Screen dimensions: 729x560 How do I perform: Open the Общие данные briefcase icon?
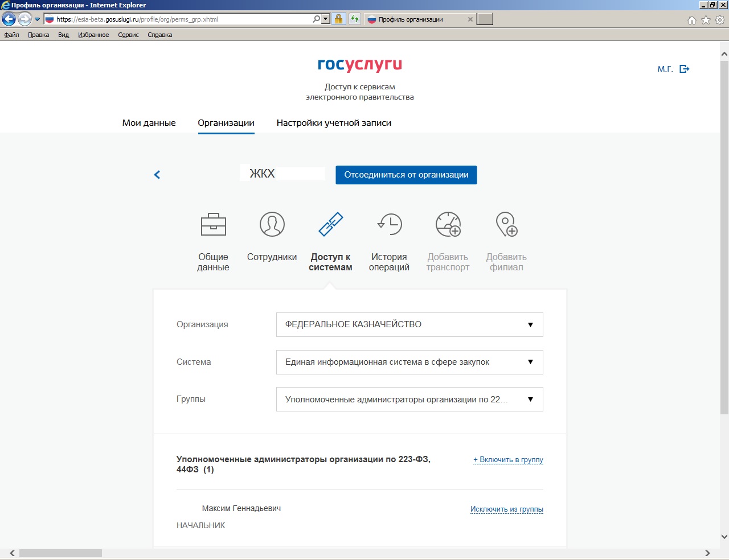214,224
